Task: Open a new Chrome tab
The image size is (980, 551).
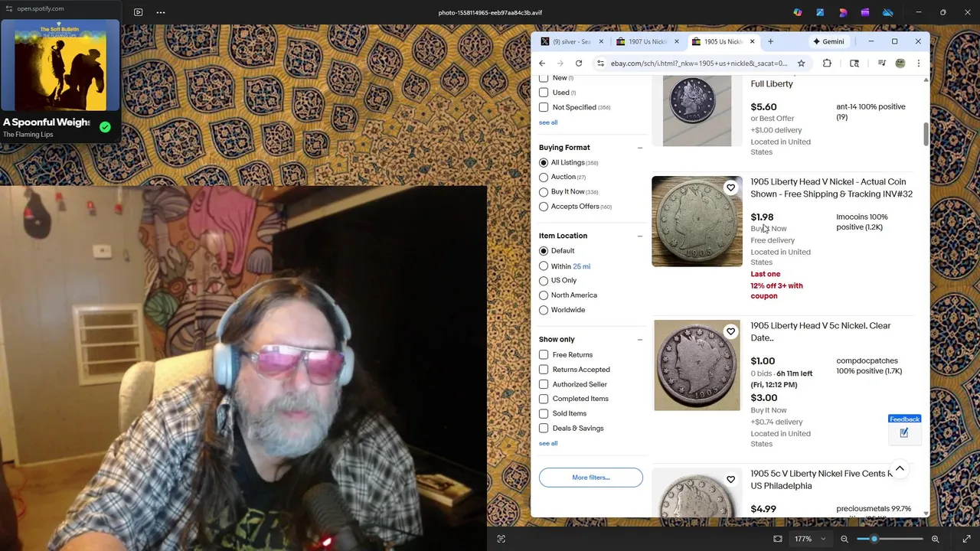Action: pos(770,41)
